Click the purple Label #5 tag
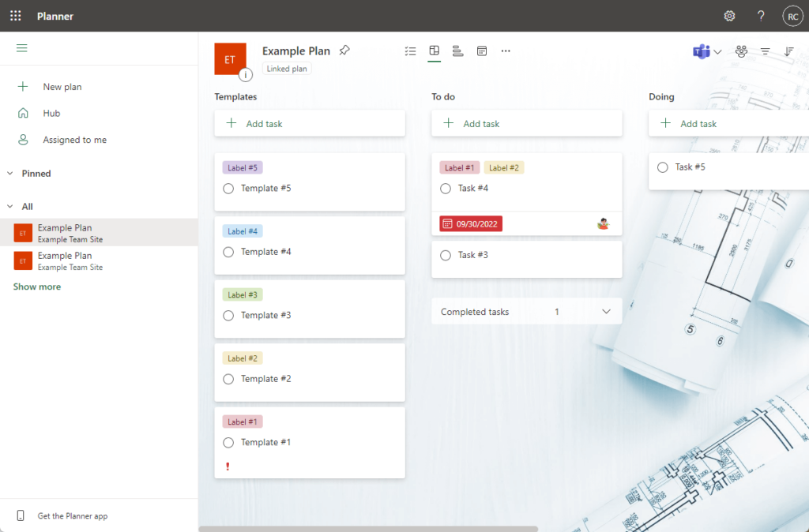This screenshot has width=809, height=532. pyautogui.click(x=243, y=167)
